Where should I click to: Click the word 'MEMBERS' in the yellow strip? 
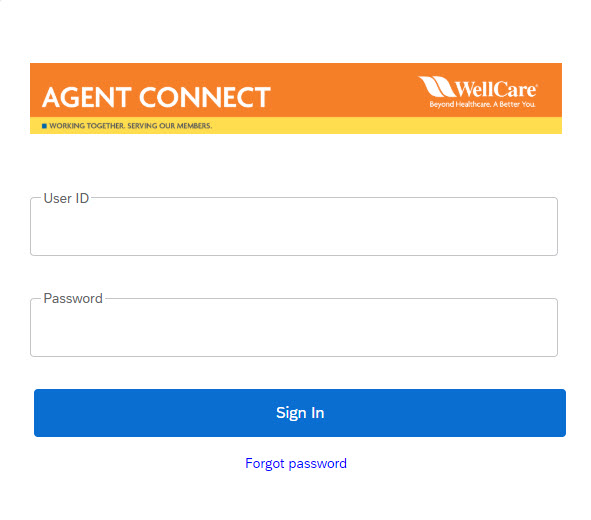click(194, 126)
